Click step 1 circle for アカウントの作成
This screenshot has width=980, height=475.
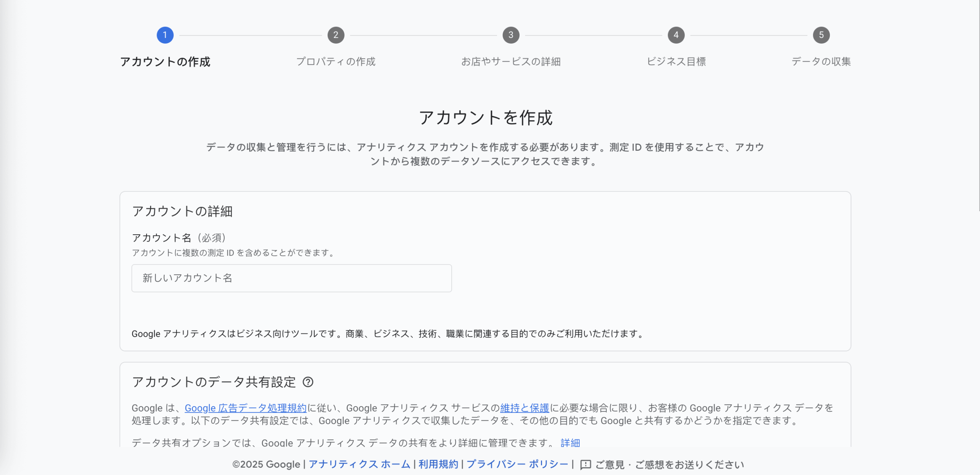point(165,35)
